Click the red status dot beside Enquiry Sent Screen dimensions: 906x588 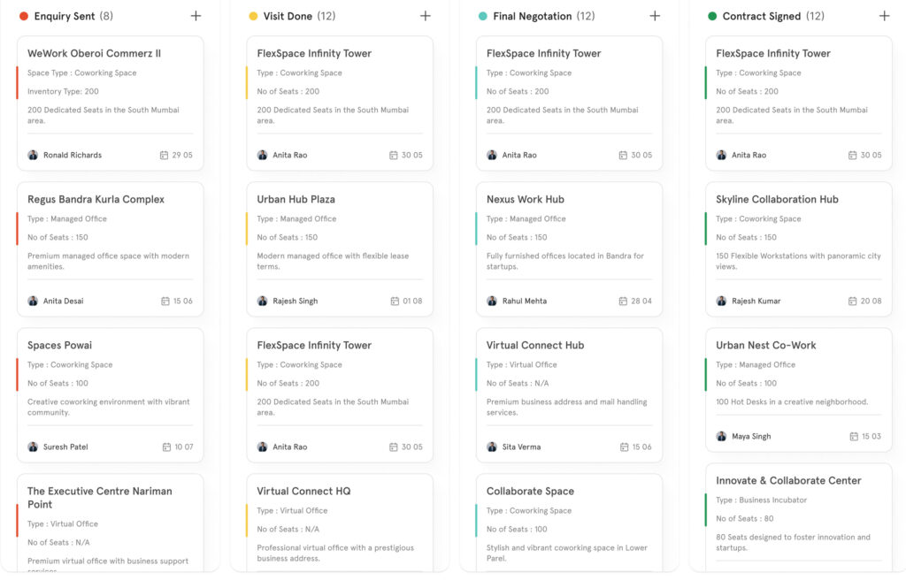(x=24, y=17)
